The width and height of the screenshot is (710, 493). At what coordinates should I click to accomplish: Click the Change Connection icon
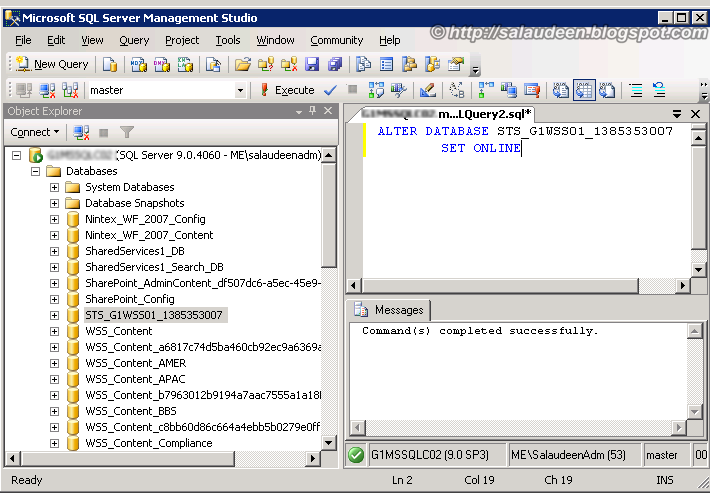pos(70,90)
